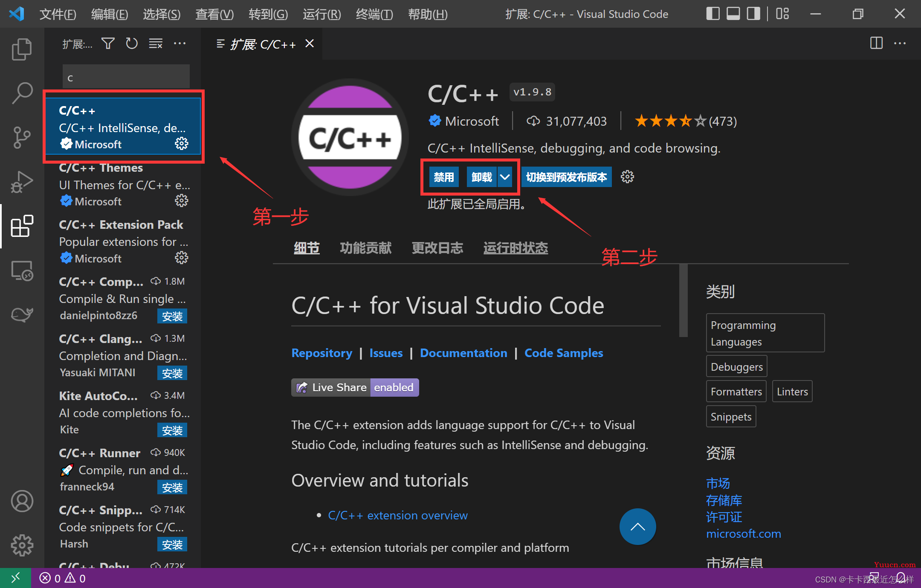Close the 扩展: C/C++ tab
The height and width of the screenshot is (588, 921).
(310, 43)
